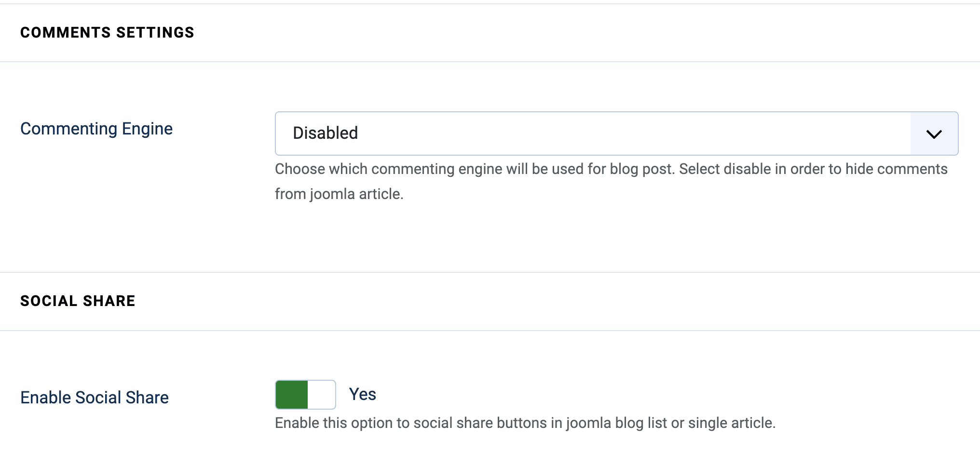The width and height of the screenshot is (980, 453).
Task: Click the Yes status text beside the toggle
Action: pos(362,394)
